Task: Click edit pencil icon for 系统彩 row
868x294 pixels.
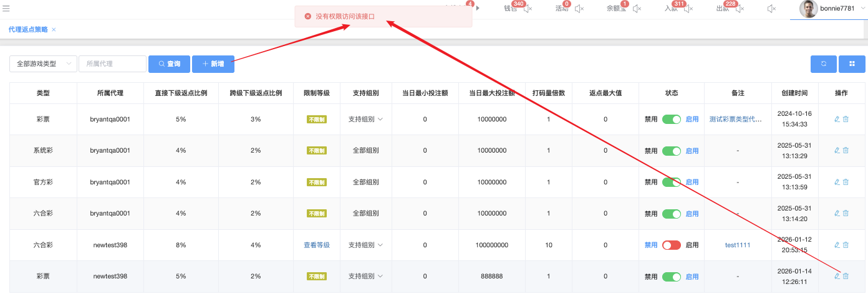Action: (837, 150)
